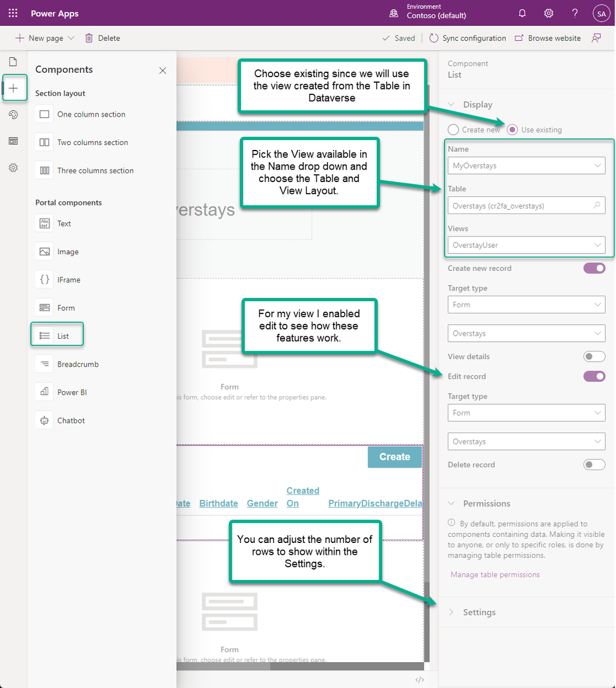Insert a Text component

pos(54,224)
